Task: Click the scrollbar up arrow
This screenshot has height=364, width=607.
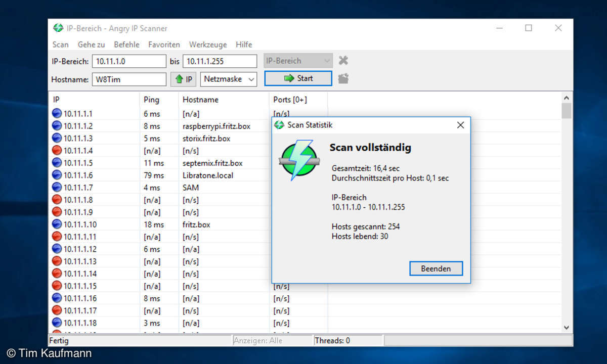Action: pos(567,98)
